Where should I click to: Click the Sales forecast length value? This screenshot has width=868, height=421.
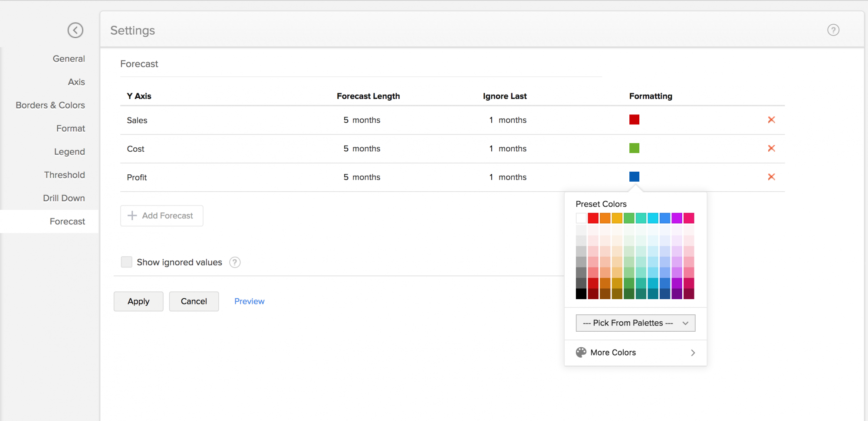pyautogui.click(x=362, y=120)
